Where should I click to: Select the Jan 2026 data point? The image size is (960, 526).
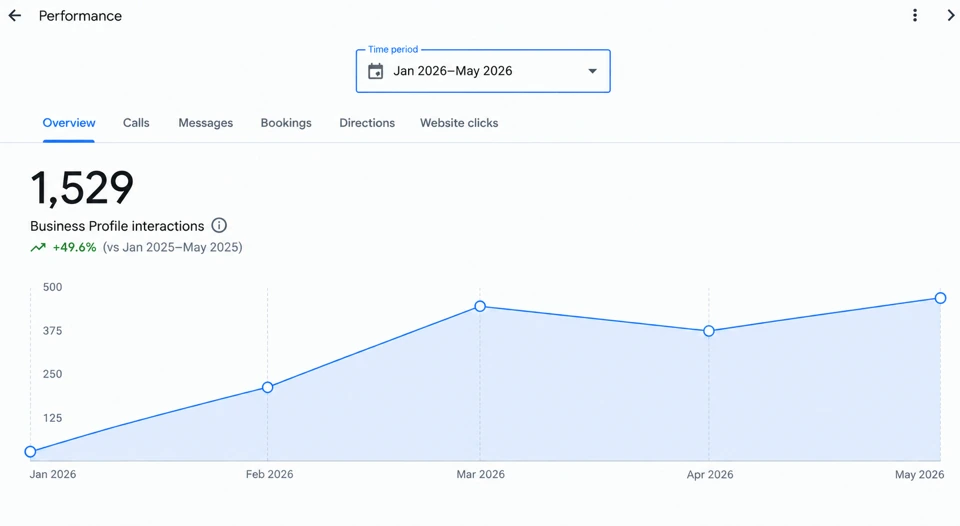(x=30, y=452)
